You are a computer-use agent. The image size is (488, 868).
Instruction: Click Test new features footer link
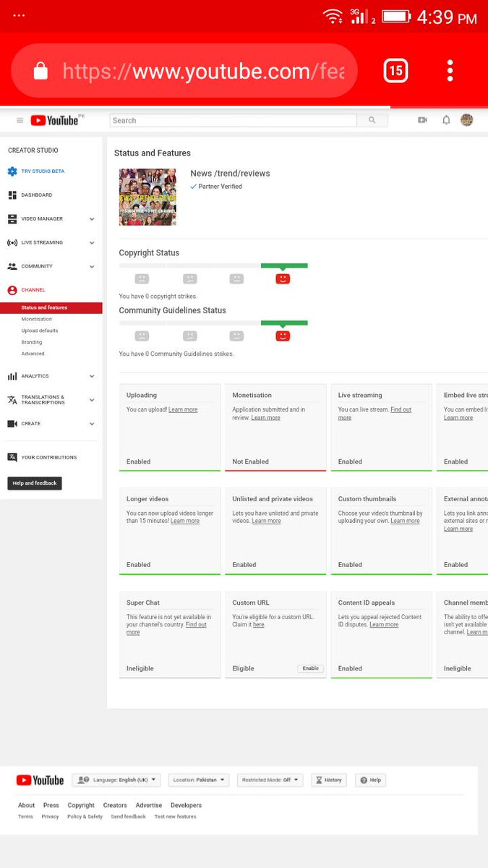pyautogui.click(x=175, y=817)
